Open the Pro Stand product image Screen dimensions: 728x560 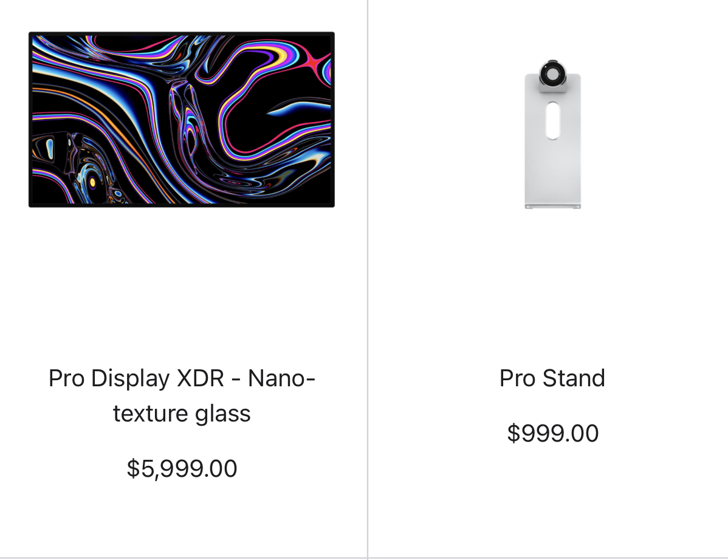pyautogui.click(x=552, y=134)
